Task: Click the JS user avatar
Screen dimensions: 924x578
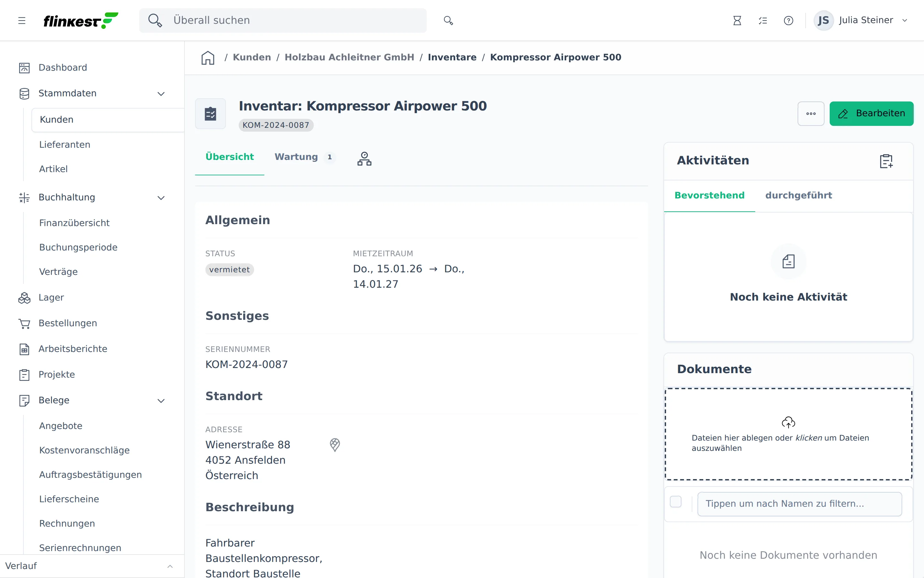Action: tap(824, 20)
